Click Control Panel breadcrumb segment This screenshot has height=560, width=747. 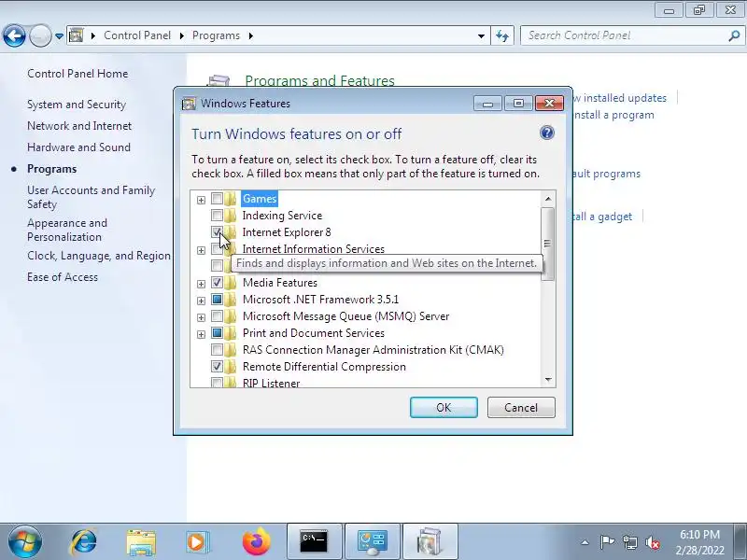coord(137,35)
